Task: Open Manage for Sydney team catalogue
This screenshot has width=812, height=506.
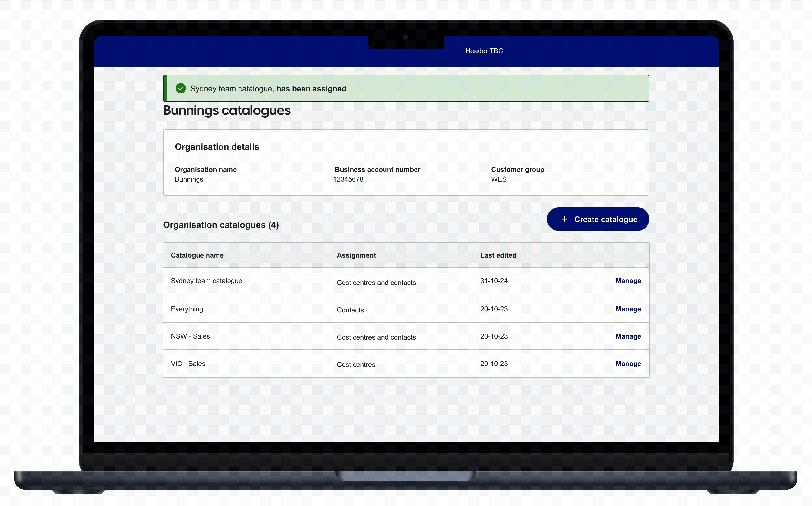Action: click(x=628, y=281)
